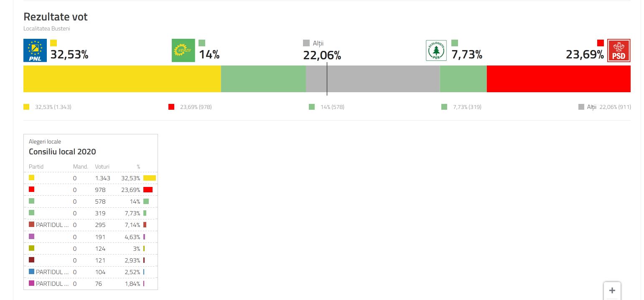Image resolution: width=644 pixels, height=300 pixels.
Task: Click the Verzii party logo
Action: point(183,50)
